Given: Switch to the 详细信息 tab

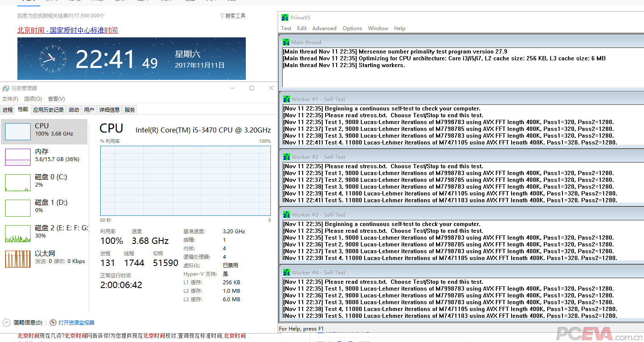Looking at the screenshot, I should (110, 110).
